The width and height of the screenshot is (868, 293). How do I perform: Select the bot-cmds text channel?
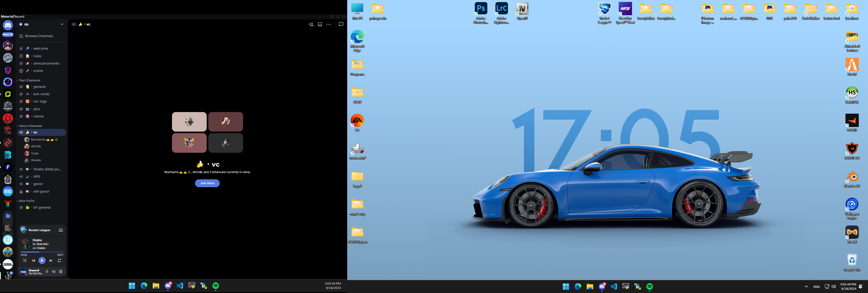coord(41,94)
